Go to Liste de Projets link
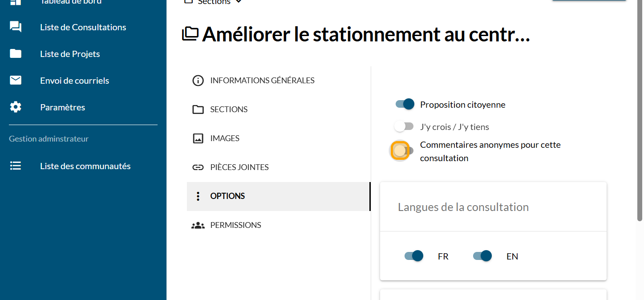Screen dimensions: 644x300 coord(70,54)
